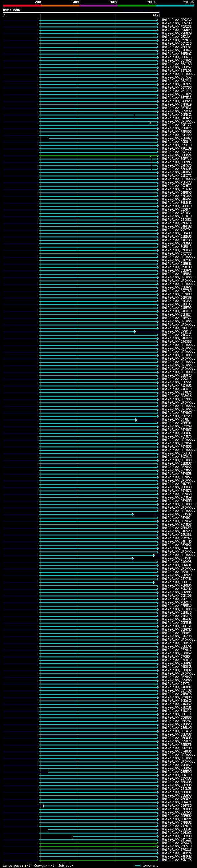Screen dimensions: 197x868
Task: Click the shortened alignment bar for UniRef100_A6N0A3
Action: pos(103,139)
